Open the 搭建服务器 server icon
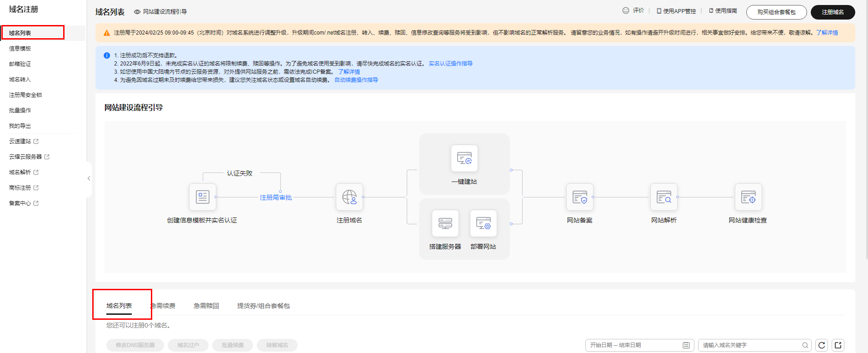The height and width of the screenshot is (353, 868). (x=445, y=223)
